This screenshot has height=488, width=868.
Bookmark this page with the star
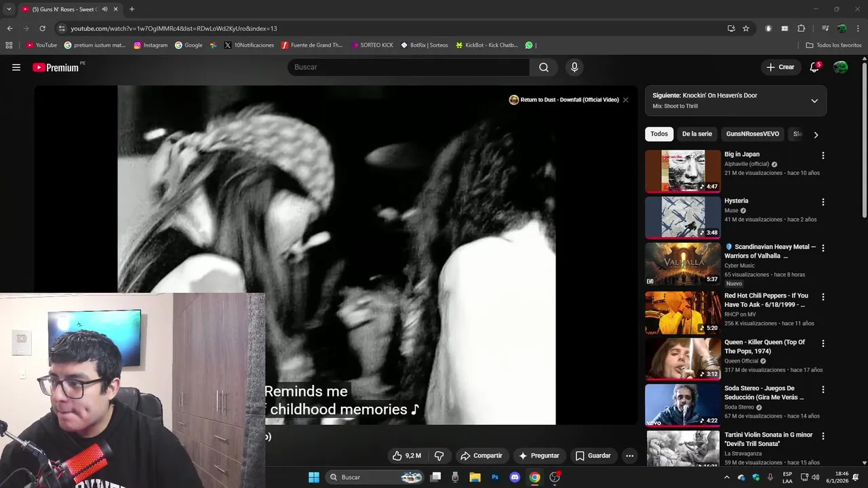(746, 28)
